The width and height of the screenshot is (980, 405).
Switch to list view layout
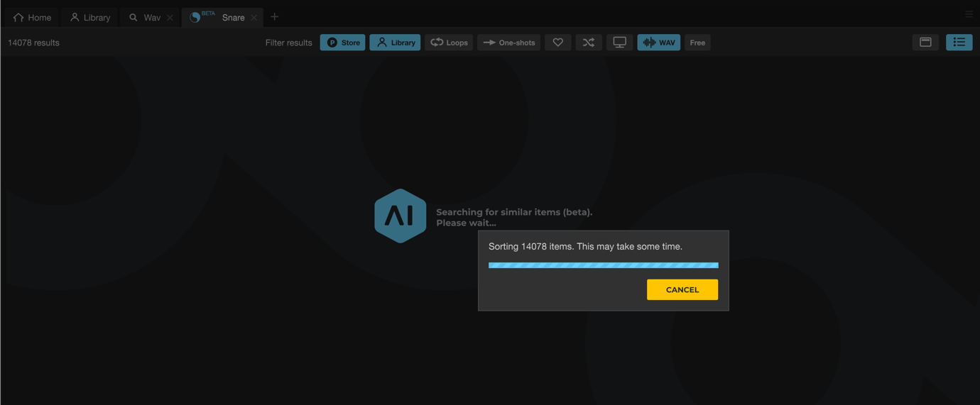tap(959, 43)
